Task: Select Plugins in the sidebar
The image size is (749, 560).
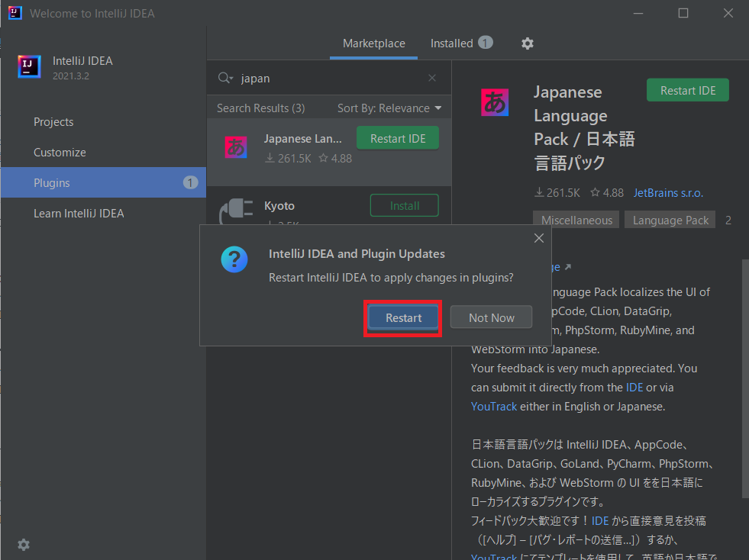Action: [x=103, y=182]
